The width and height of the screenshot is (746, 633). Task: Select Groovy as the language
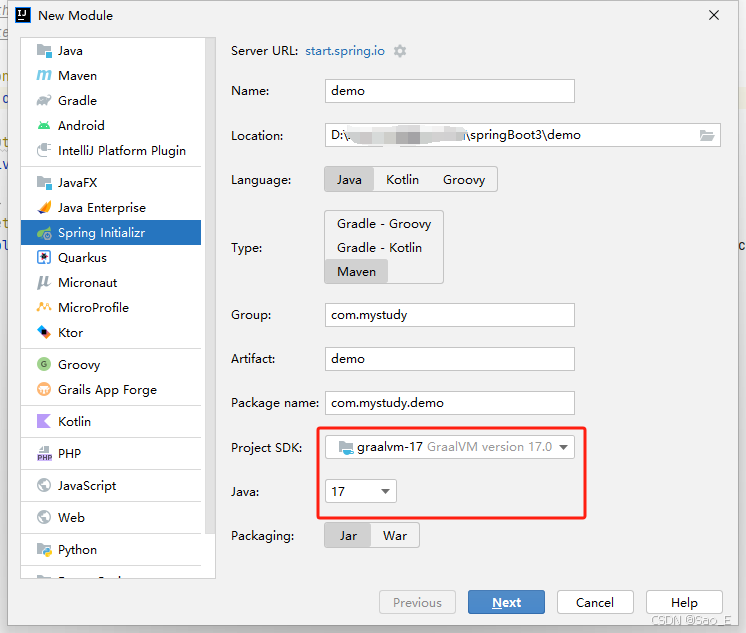(464, 179)
